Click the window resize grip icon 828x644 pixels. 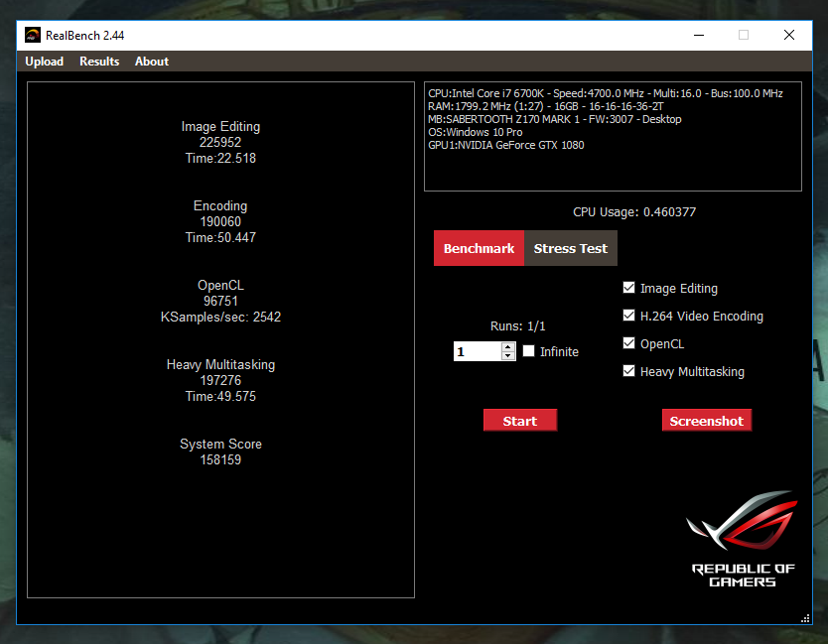pos(805,618)
